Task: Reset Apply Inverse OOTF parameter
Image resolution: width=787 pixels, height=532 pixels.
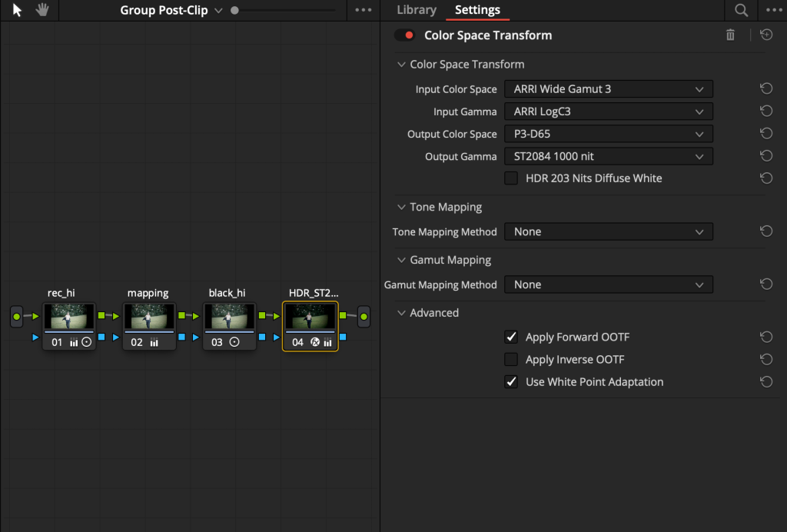Action: pyautogui.click(x=766, y=359)
